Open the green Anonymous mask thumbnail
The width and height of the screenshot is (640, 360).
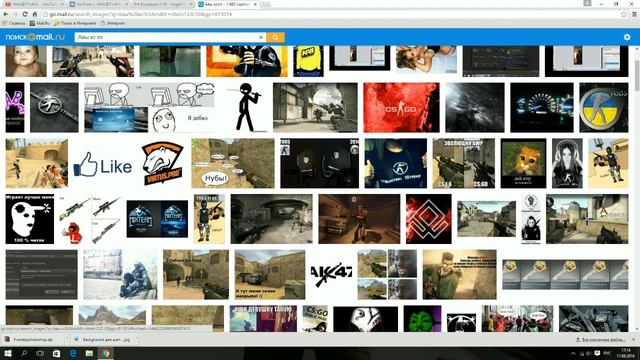click(422, 318)
